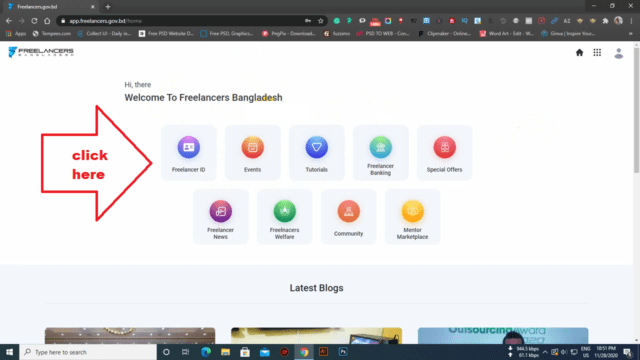Show hidden system tray icons
Image resolution: width=640 pixels, height=360 pixels.
545,352
